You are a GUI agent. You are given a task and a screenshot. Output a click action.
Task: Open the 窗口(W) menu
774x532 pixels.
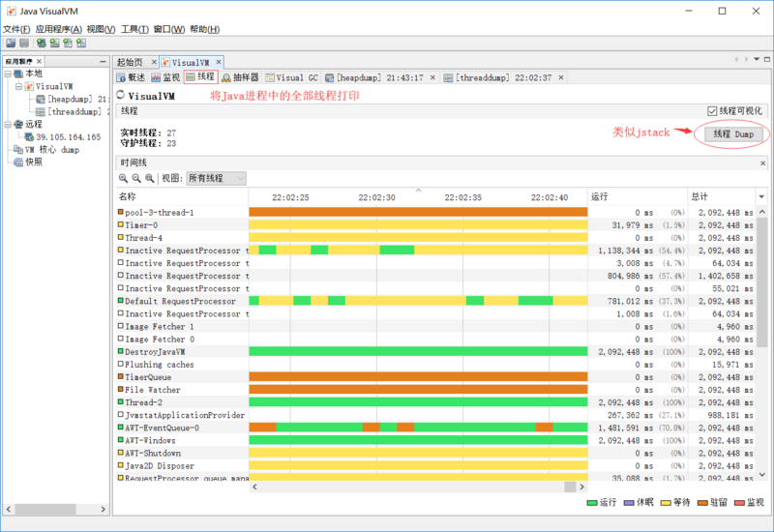[168, 29]
